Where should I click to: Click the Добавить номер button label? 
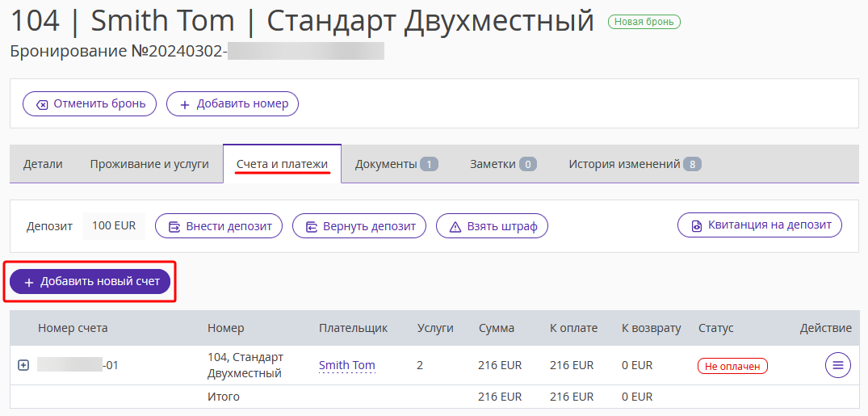coord(242,103)
